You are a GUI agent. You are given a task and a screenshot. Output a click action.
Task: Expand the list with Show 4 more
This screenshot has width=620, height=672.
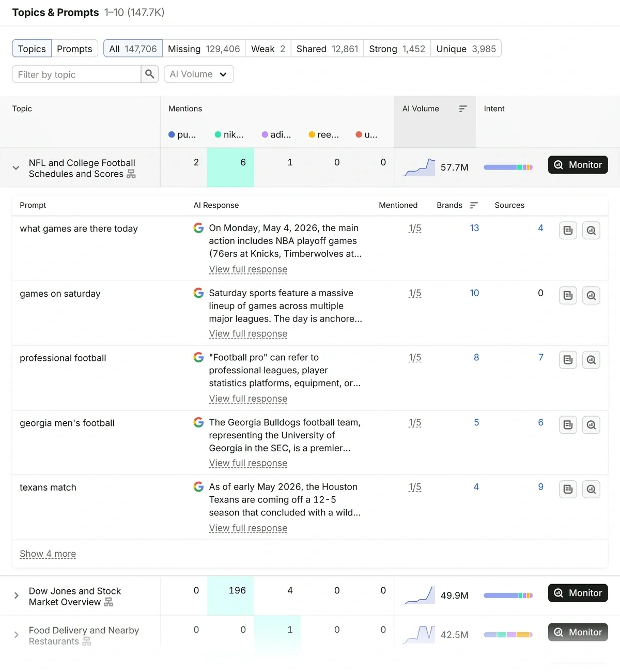[48, 554]
